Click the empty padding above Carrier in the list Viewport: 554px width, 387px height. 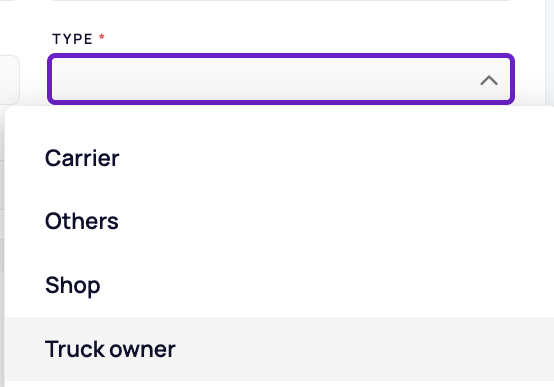[279, 117]
